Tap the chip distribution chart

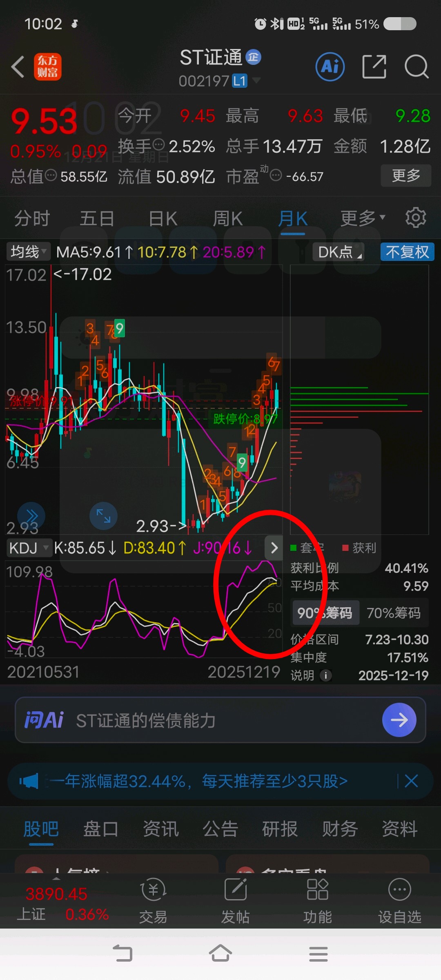(359, 400)
